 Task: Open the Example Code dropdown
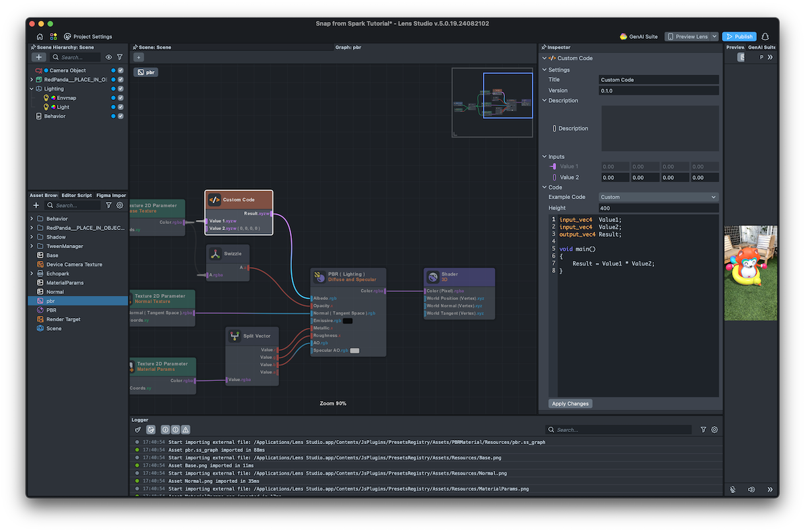click(x=658, y=197)
